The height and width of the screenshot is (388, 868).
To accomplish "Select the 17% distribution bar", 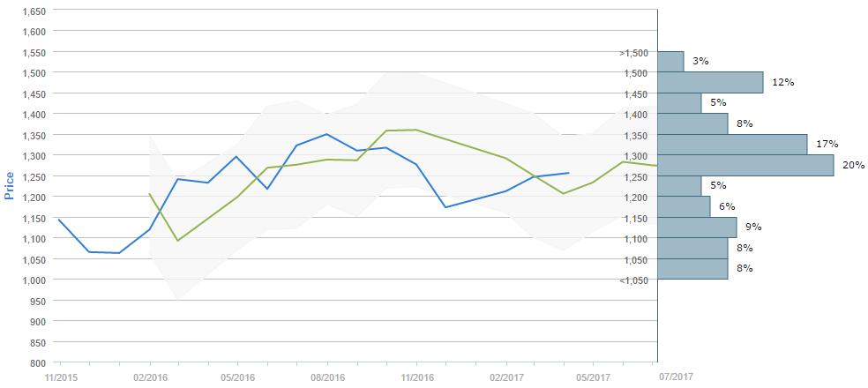I will point(732,145).
